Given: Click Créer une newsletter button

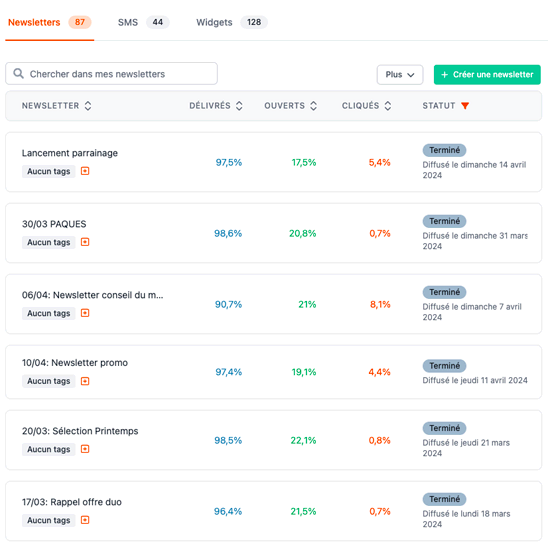Looking at the screenshot, I should 487,75.
